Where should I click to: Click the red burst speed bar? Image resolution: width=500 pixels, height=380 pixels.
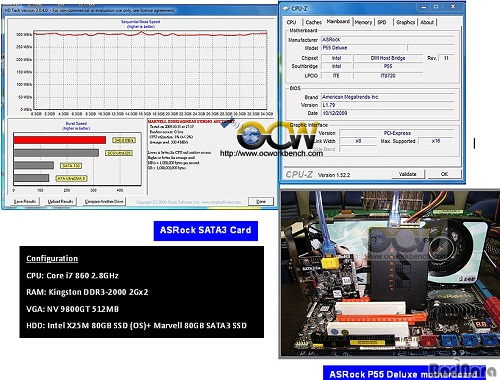(60, 140)
